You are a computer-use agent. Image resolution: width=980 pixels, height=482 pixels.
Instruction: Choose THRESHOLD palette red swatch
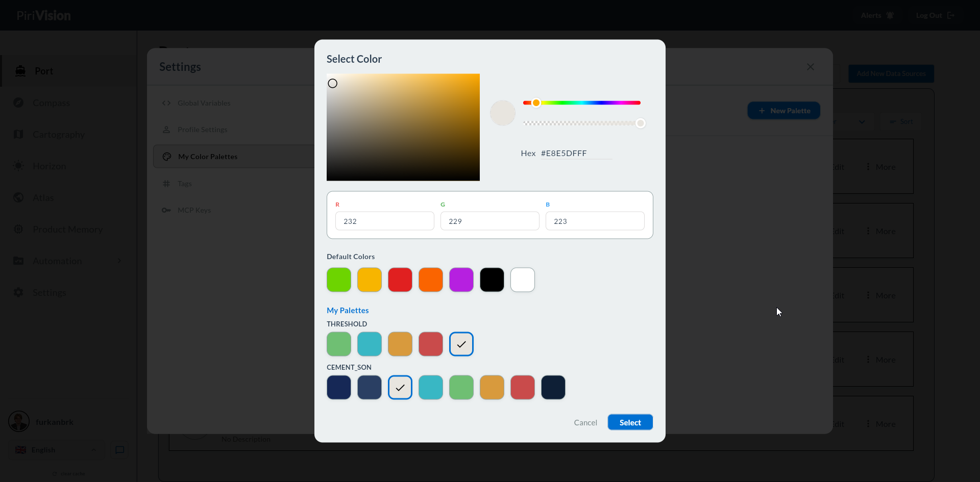click(x=431, y=344)
